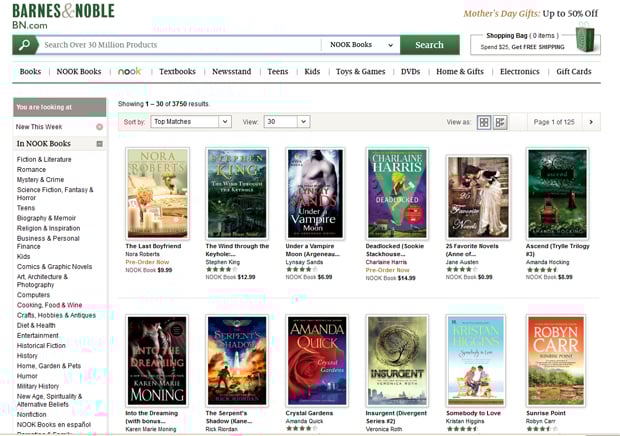Image resolution: width=620 pixels, height=436 pixels.
Task: Click the Charlaine Harris author link
Action: [386, 262]
